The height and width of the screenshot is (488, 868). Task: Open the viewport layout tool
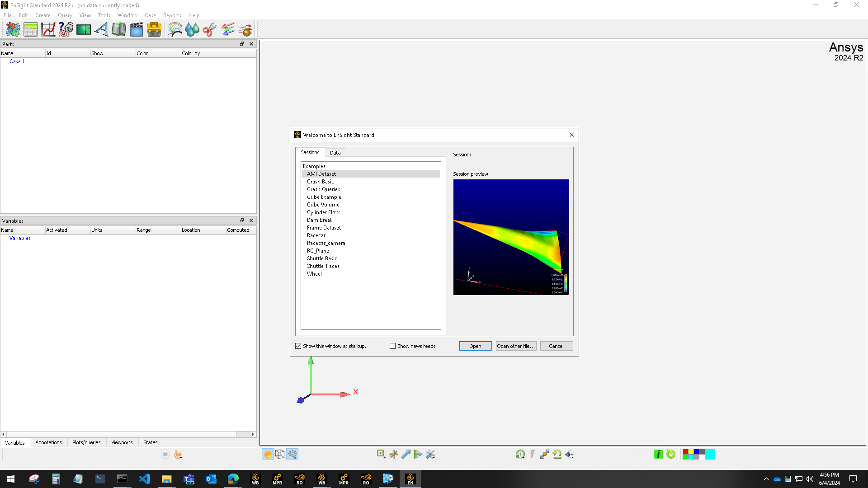tap(84, 29)
